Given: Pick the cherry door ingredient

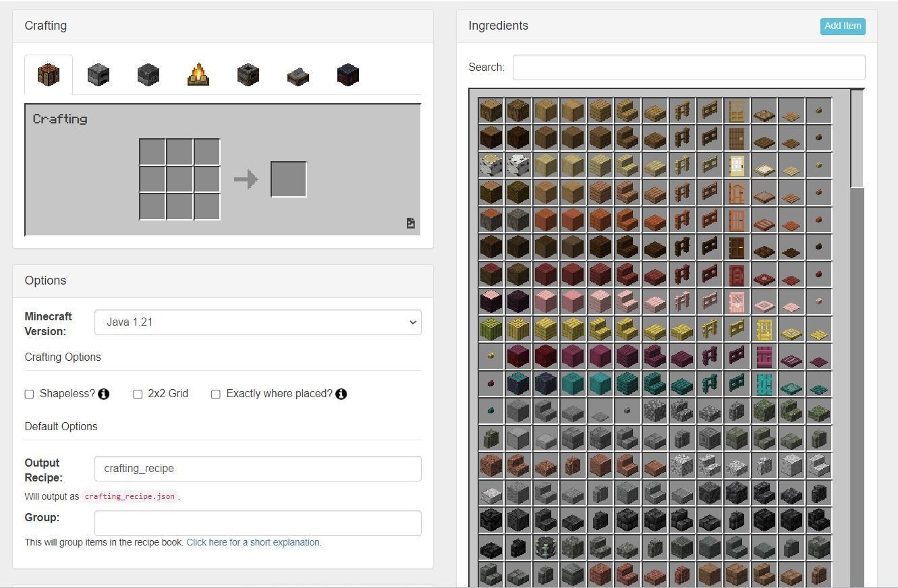Looking at the screenshot, I should click(x=737, y=302).
